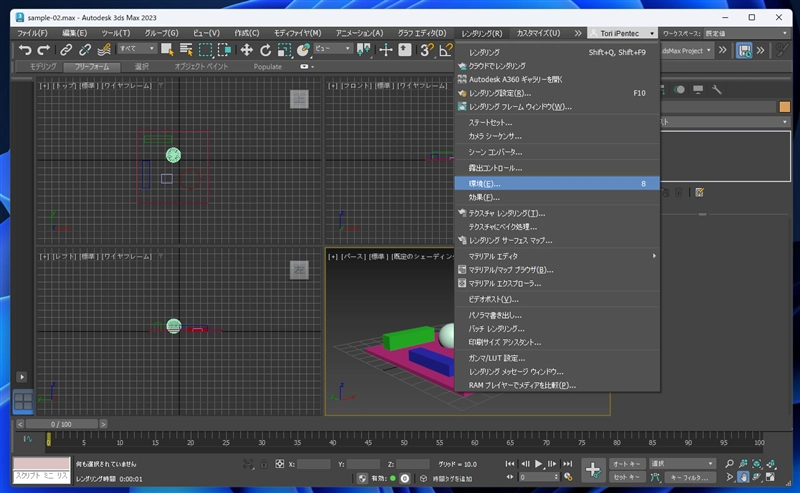Switch to モデリング ribbon tab
Image resolution: width=800 pixels, height=493 pixels.
pyautogui.click(x=43, y=66)
